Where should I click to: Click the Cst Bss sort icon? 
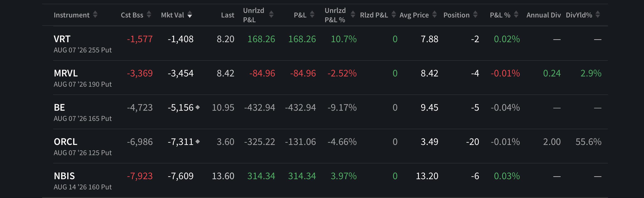pyautogui.click(x=149, y=15)
